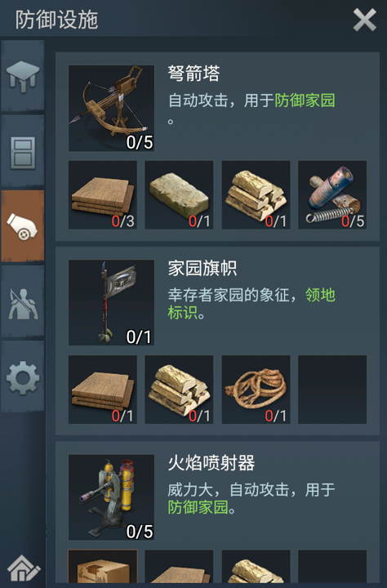
Task: Open the gear machinery category tab
Action: [x=23, y=377]
